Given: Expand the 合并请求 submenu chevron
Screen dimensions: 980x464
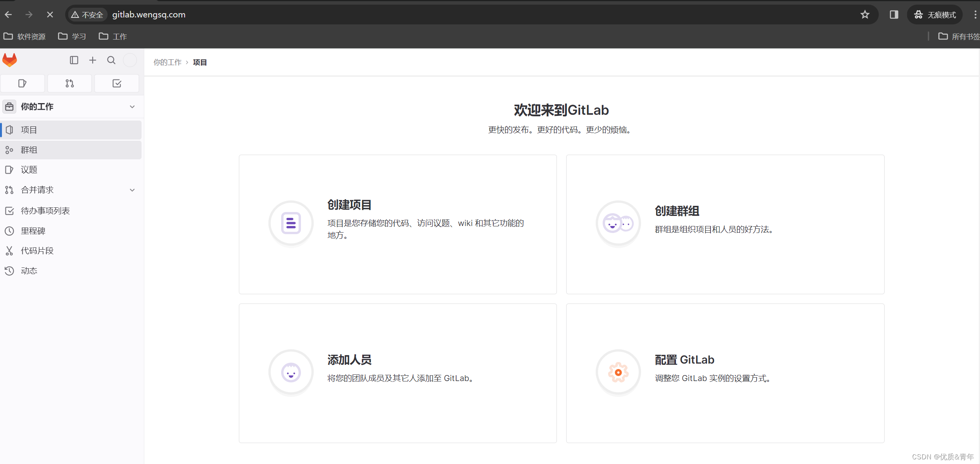Looking at the screenshot, I should point(132,190).
